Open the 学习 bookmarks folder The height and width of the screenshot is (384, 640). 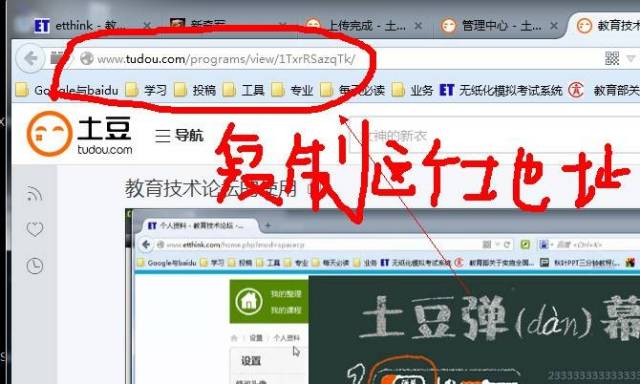146,90
